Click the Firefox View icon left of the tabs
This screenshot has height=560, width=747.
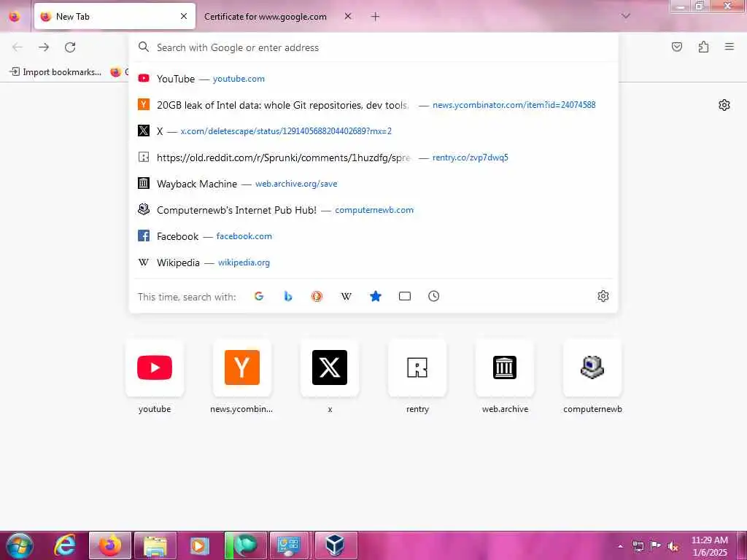15,17
